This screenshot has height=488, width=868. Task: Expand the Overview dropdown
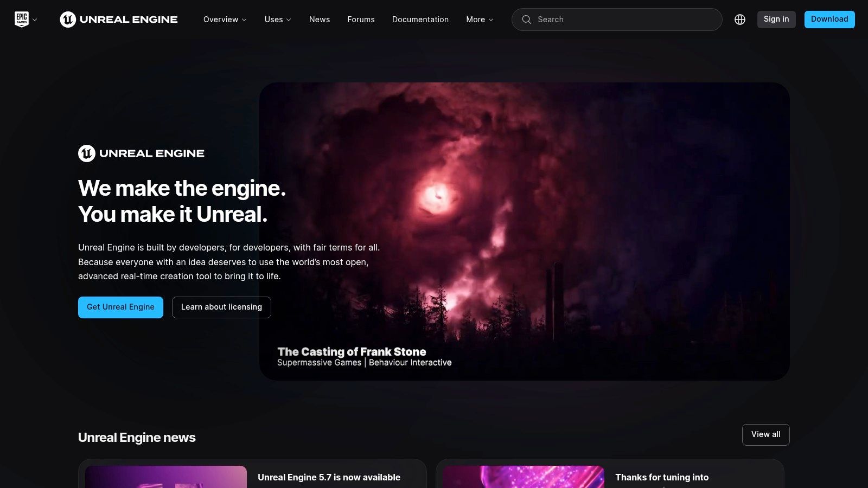point(225,20)
